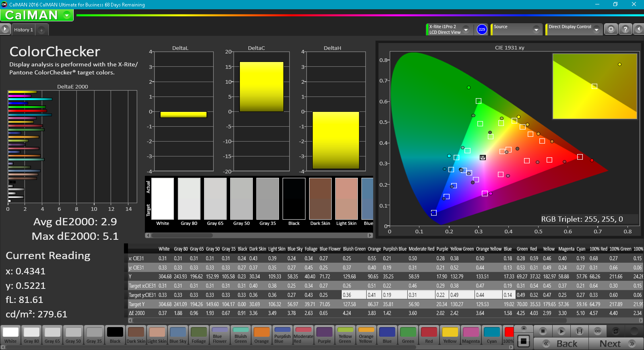
Task: Click the stop measurement icon
Action: 543,331
